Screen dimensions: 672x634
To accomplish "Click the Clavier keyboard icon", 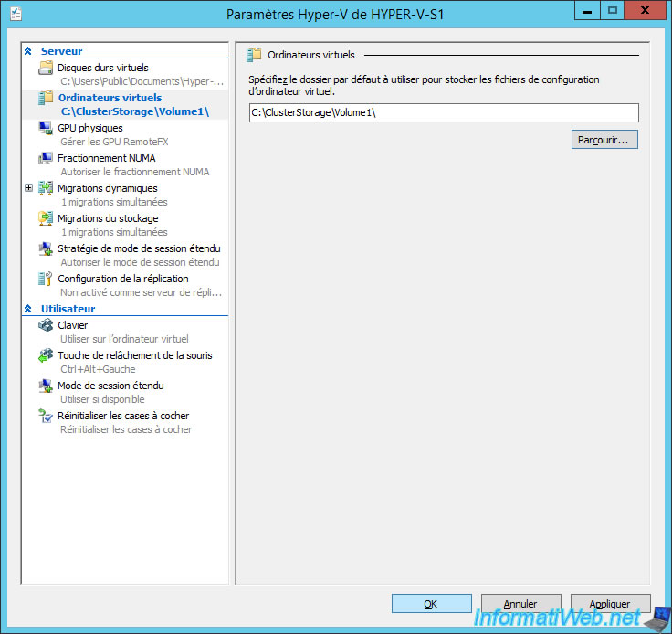I will [x=46, y=326].
